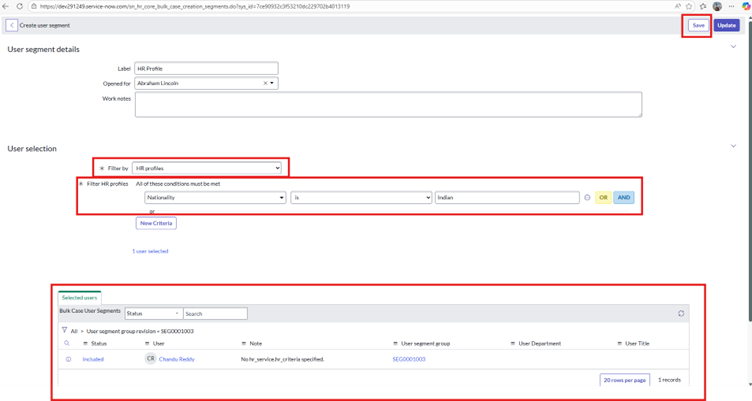Click the Update button
Viewport: 752px width, 401px height.
point(727,25)
